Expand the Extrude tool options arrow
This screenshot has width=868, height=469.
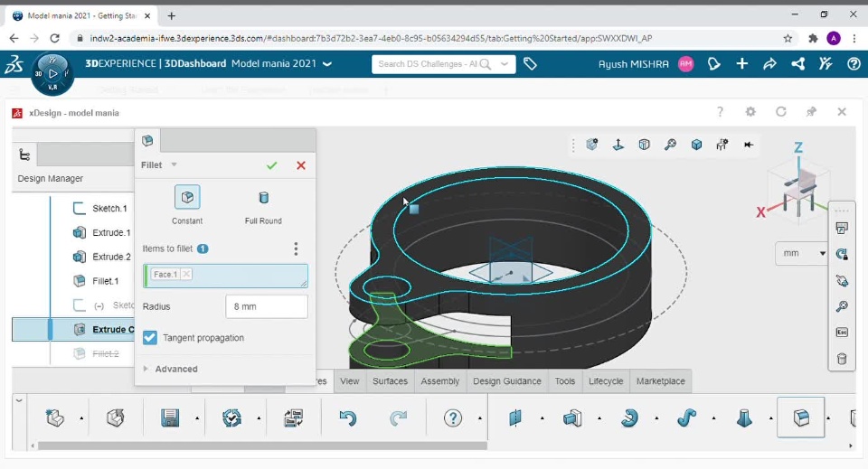[599, 418]
